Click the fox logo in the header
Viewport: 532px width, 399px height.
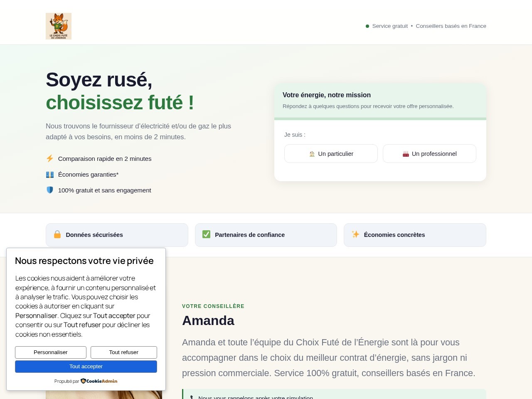[x=59, y=26]
